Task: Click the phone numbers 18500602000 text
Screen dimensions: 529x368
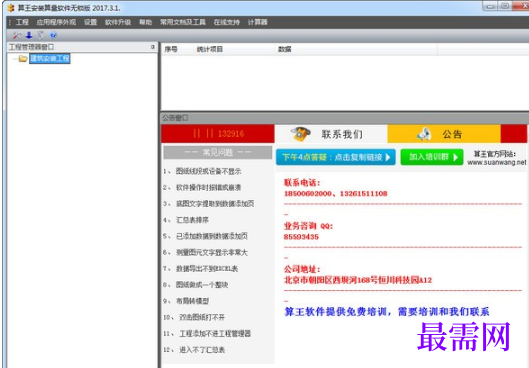Action: coord(336,194)
